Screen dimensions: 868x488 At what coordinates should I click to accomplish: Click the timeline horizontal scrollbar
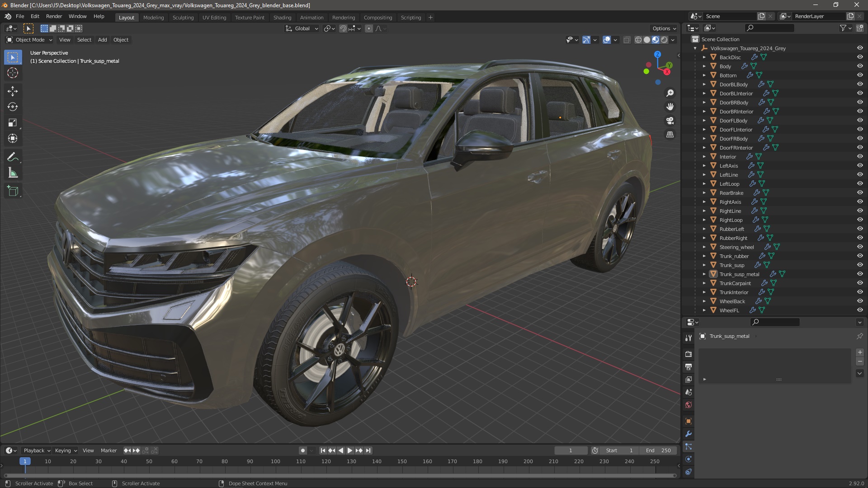pos(340,475)
